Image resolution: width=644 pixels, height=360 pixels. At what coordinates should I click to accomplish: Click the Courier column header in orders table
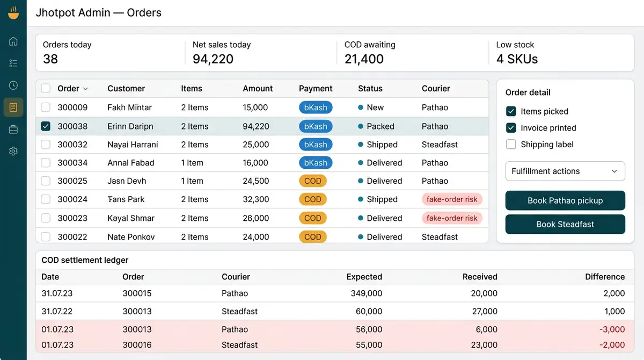coord(436,89)
